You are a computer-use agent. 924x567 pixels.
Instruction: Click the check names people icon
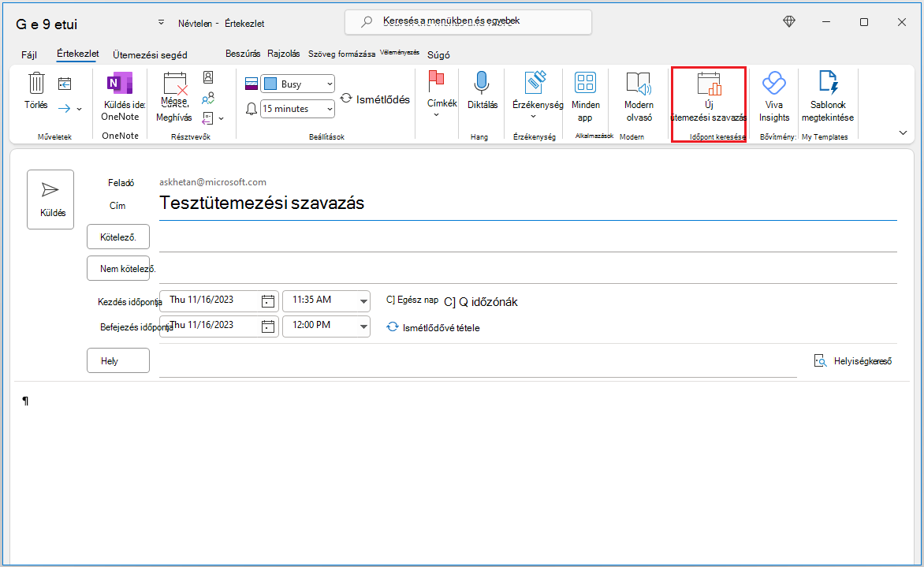pyautogui.click(x=208, y=99)
